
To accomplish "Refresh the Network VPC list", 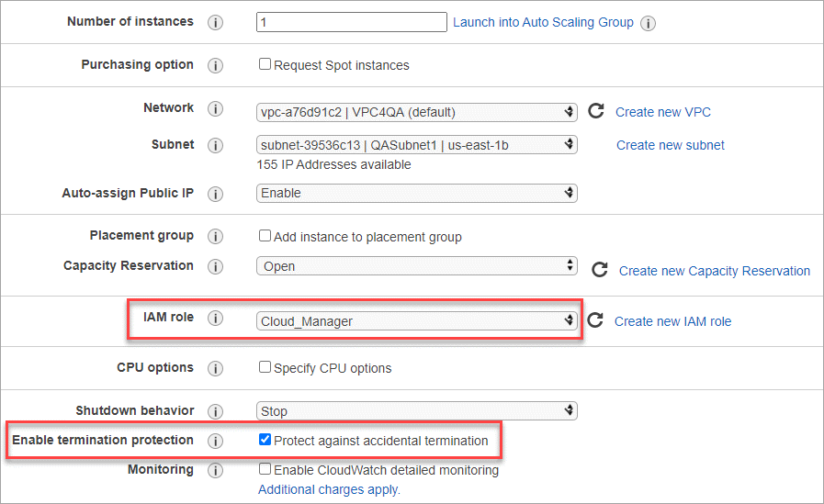I will point(596,112).
